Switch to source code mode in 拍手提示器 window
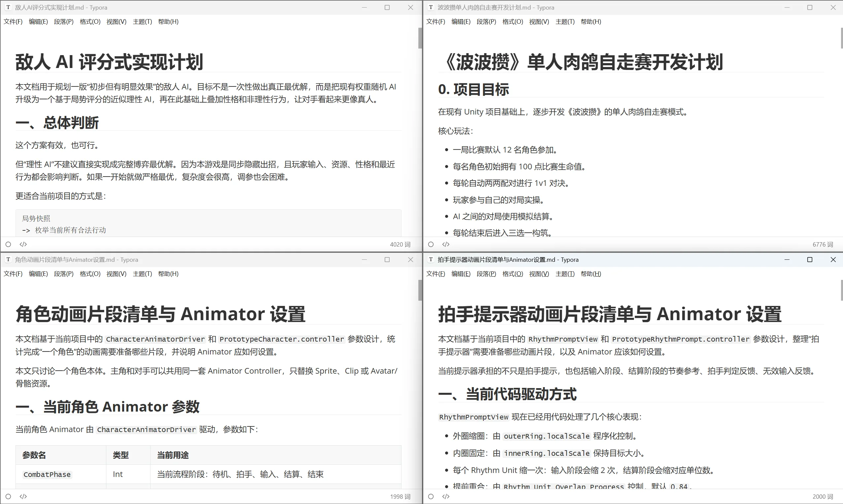Screen dimensions: 843x504 coord(446,496)
